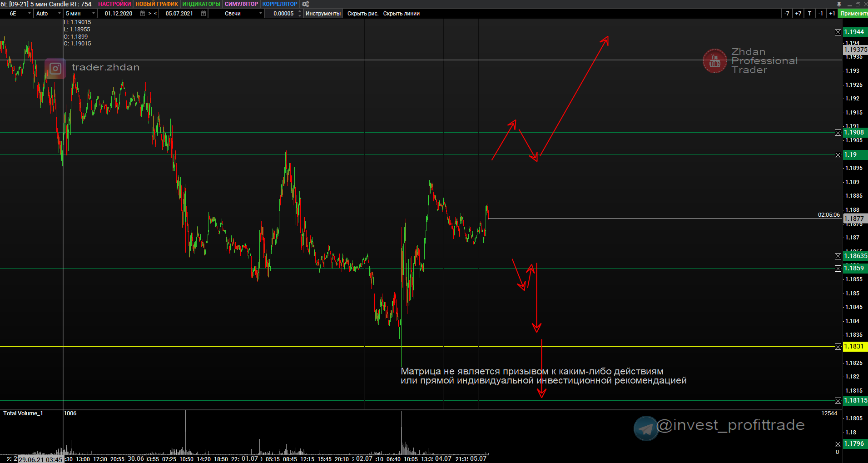
Task: Click the 05.07 date marker on time axis
Action: pyautogui.click(x=478, y=459)
